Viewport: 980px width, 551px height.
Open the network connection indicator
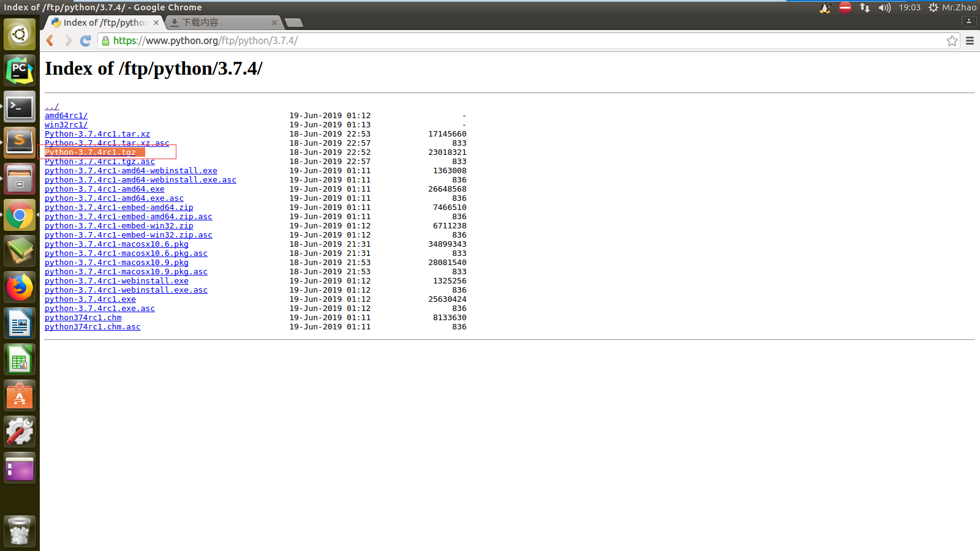[864, 7]
